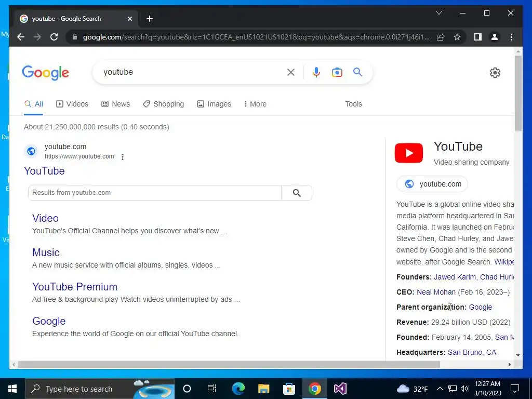Click the youtube.com sitelinks search button
Image resolution: width=532 pixels, height=399 pixels.
point(297,193)
